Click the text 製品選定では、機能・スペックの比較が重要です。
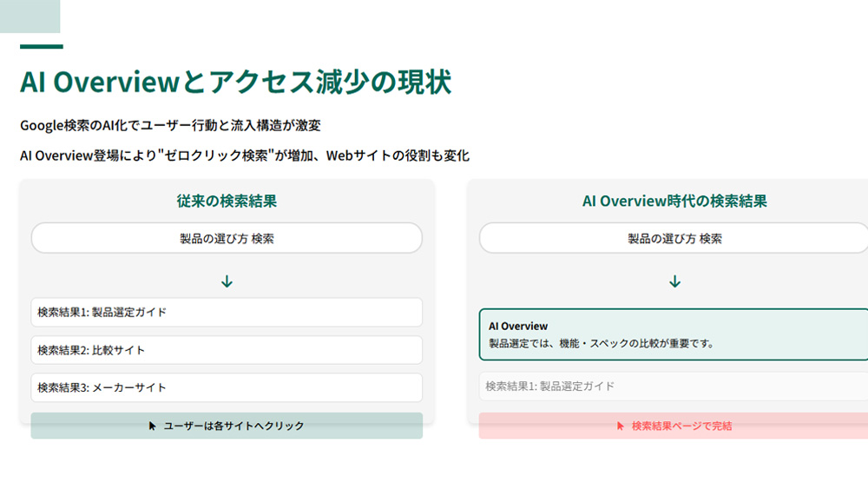This screenshot has width=868, height=489. click(x=602, y=343)
